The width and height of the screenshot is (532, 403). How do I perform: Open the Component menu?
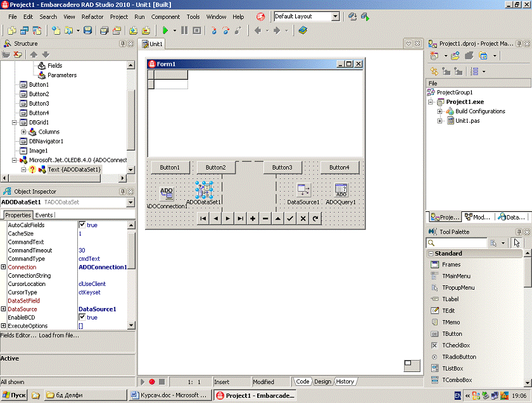pyautogui.click(x=165, y=16)
